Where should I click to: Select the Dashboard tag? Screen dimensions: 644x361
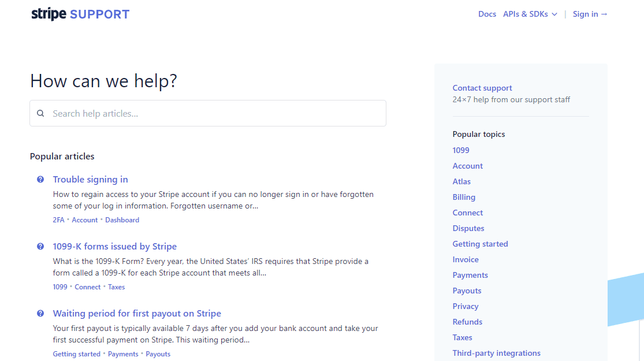(122, 220)
